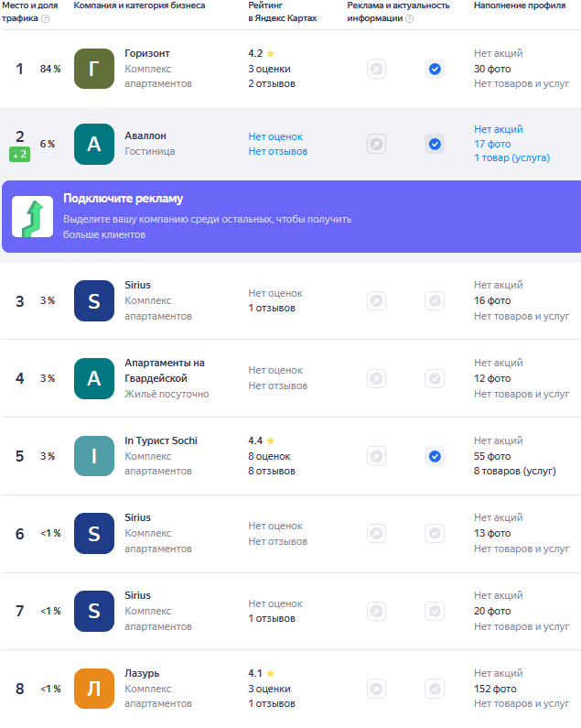Click grey verification mark, Sirius with 20 фото
This screenshot has width=581, height=728.
click(x=435, y=611)
